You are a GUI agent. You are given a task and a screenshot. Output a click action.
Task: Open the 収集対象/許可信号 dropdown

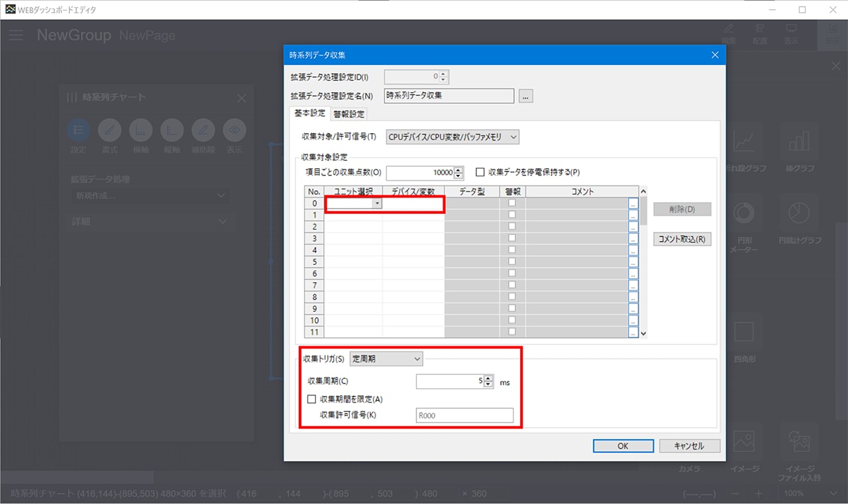tap(452, 137)
